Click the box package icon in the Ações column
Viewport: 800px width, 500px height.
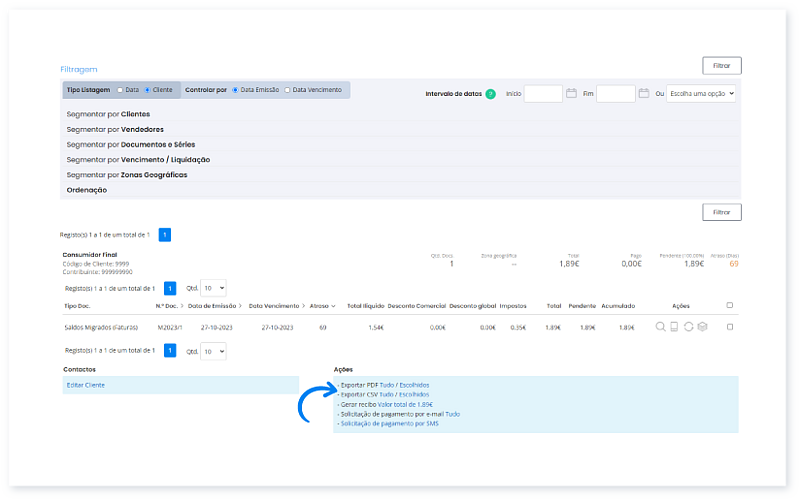[702, 327]
